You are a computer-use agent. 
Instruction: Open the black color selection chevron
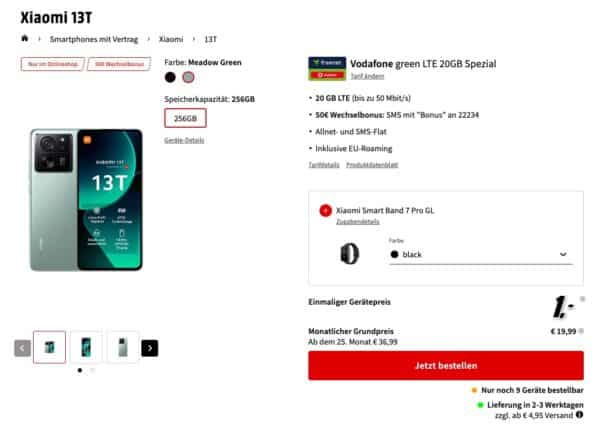[x=563, y=254]
